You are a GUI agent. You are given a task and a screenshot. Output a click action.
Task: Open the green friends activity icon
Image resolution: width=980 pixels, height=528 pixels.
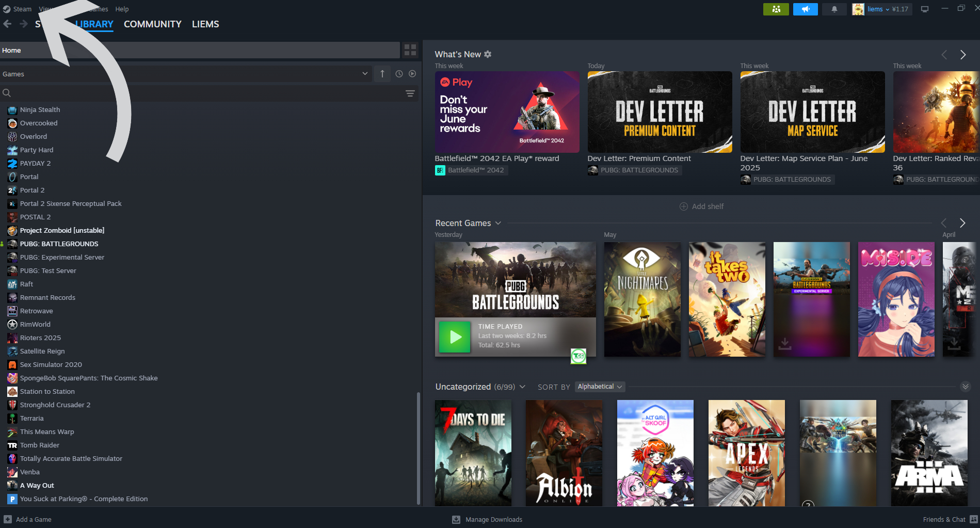[776, 9]
